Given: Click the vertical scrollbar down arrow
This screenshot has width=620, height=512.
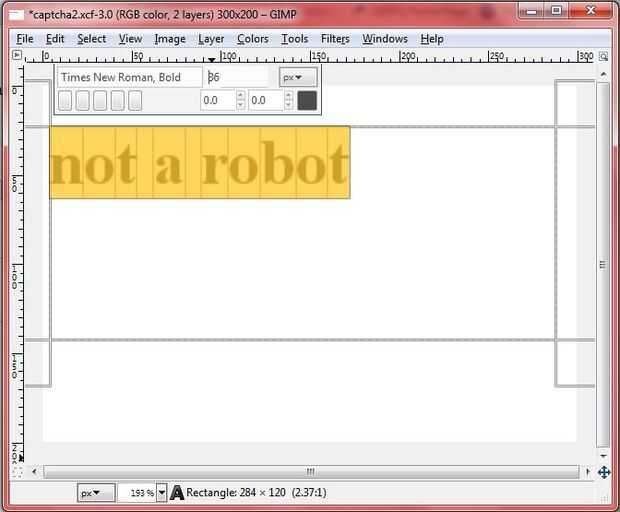Looking at the screenshot, I should [603, 456].
